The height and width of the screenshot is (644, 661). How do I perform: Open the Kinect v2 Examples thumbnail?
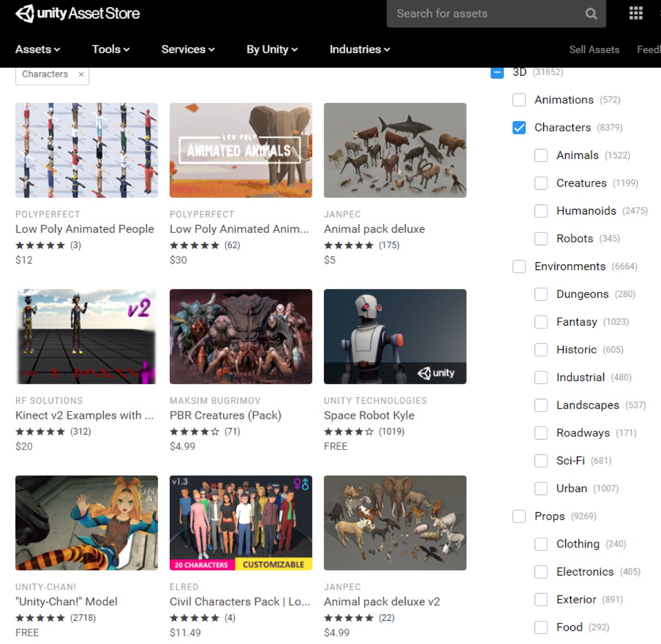point(86,336)
